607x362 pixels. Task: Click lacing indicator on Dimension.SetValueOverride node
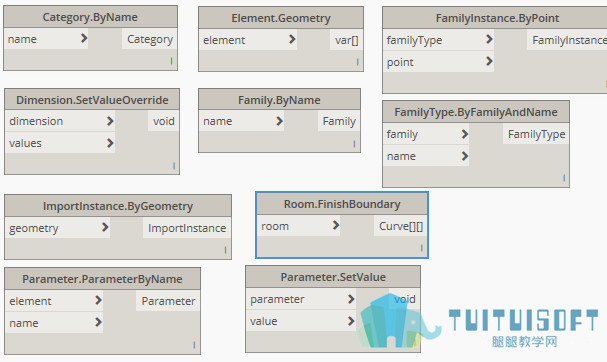point(174,166)
